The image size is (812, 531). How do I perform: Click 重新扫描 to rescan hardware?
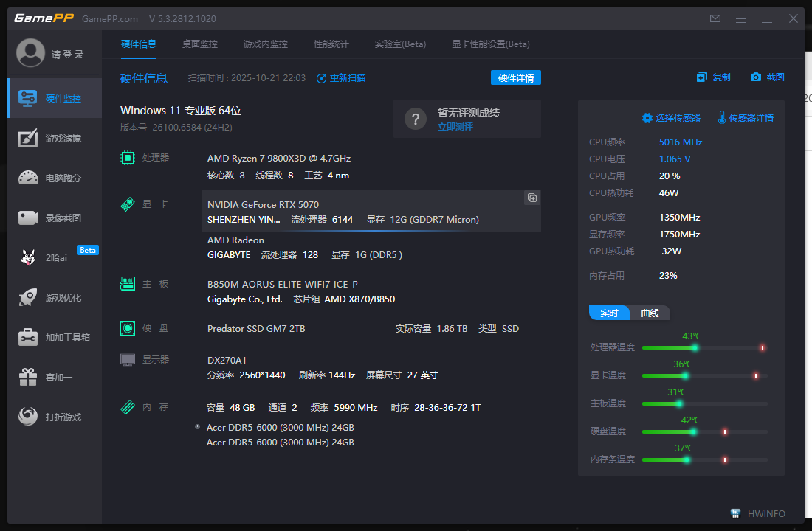[341, 78]
